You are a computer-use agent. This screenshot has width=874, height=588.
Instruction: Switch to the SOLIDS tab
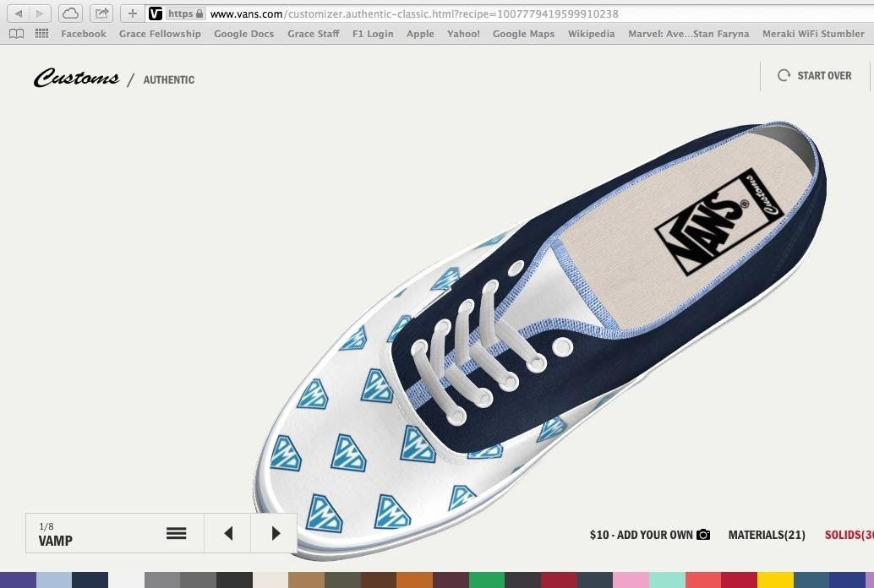pos(849,535)
